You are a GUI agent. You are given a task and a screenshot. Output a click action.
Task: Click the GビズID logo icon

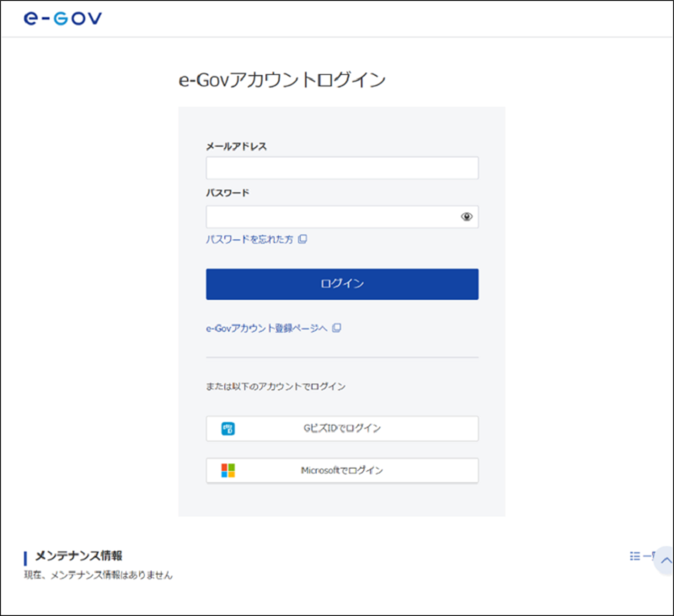click(x=227, y=429)
